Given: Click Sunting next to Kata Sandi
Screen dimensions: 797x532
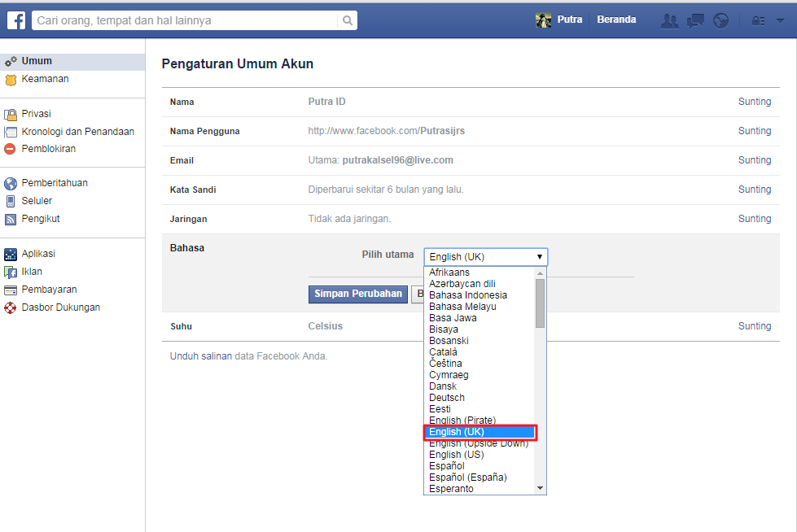Looking at the screenshot, I should (754, 189).
